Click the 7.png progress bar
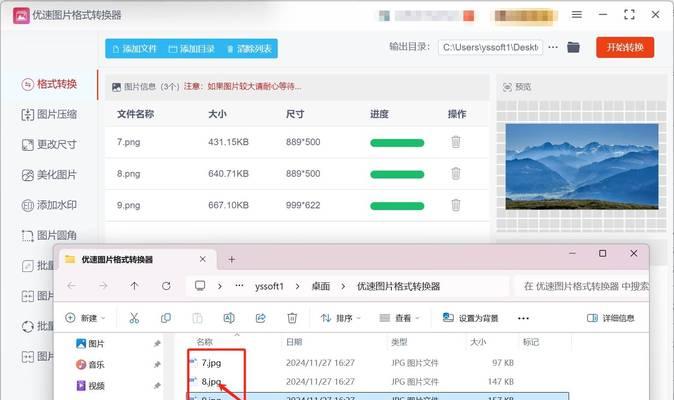The height and width of the screenshot is (400, 674). click(x=397, y=143)
